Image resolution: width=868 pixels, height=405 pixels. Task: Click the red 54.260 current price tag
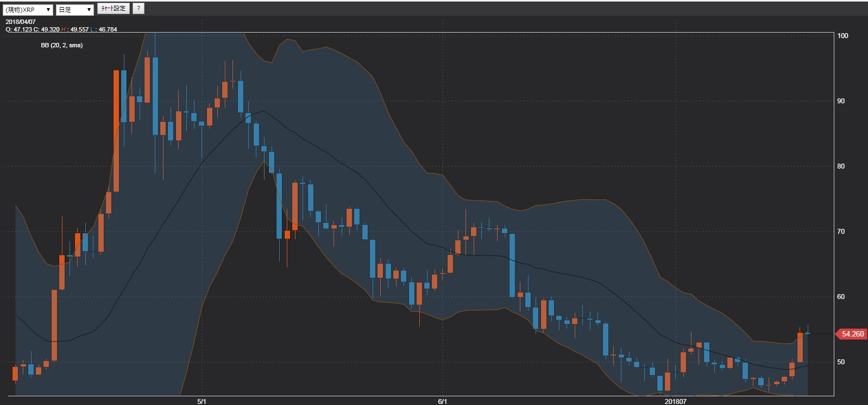[852, 334]
